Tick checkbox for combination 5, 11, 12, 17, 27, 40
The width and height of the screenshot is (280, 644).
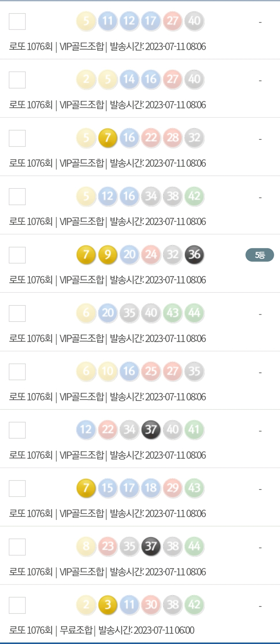coord(17,22)
